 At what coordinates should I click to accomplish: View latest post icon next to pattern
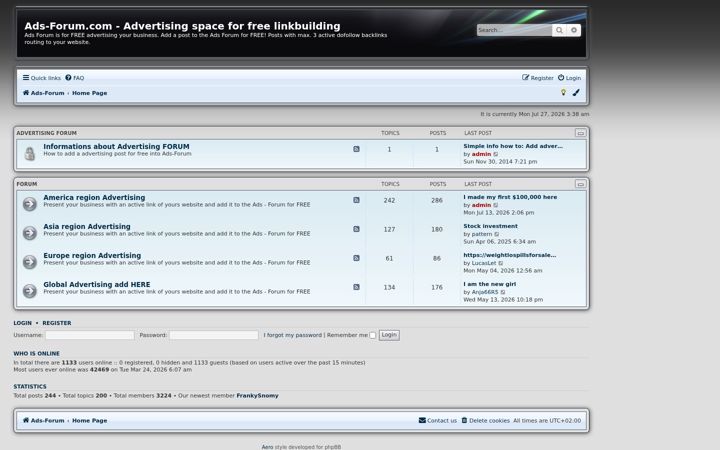[x=497, y=234]
